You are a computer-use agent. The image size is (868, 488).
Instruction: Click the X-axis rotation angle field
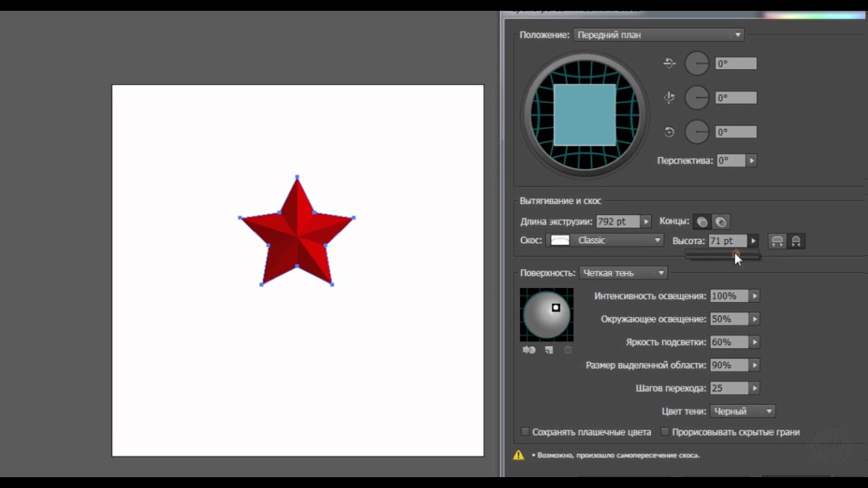(736, 63)
